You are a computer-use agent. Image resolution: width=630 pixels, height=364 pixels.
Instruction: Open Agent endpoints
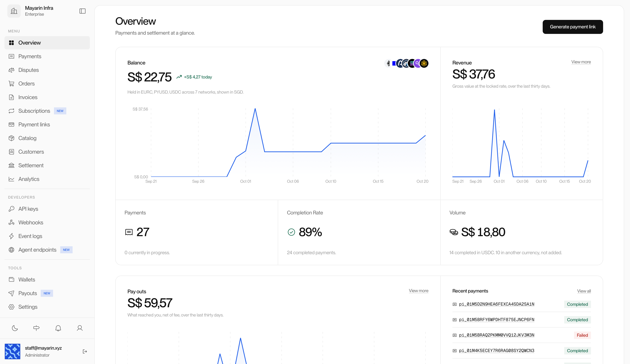(x=47, y=250)
